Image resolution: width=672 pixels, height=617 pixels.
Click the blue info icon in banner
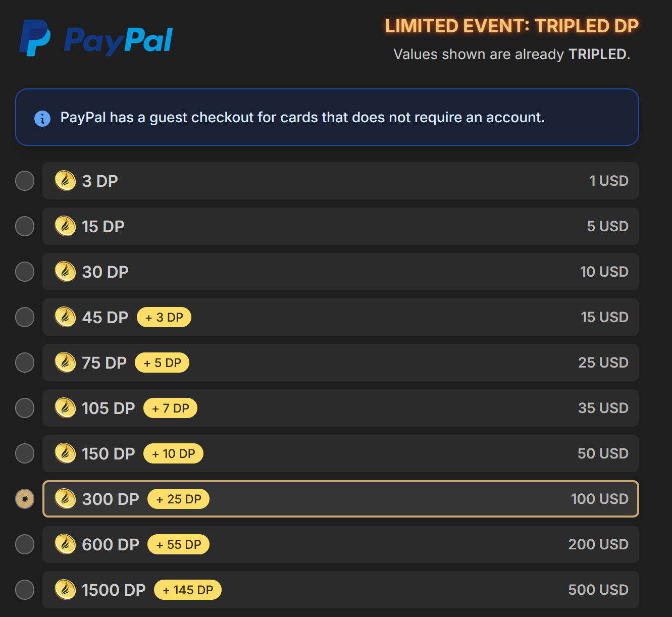tap(42, 118)
